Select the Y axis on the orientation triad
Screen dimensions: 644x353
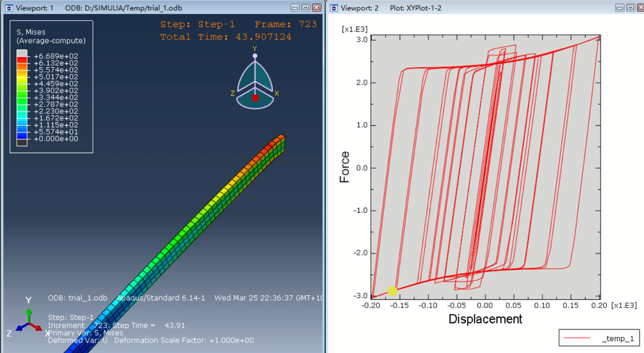pos(254,49)
